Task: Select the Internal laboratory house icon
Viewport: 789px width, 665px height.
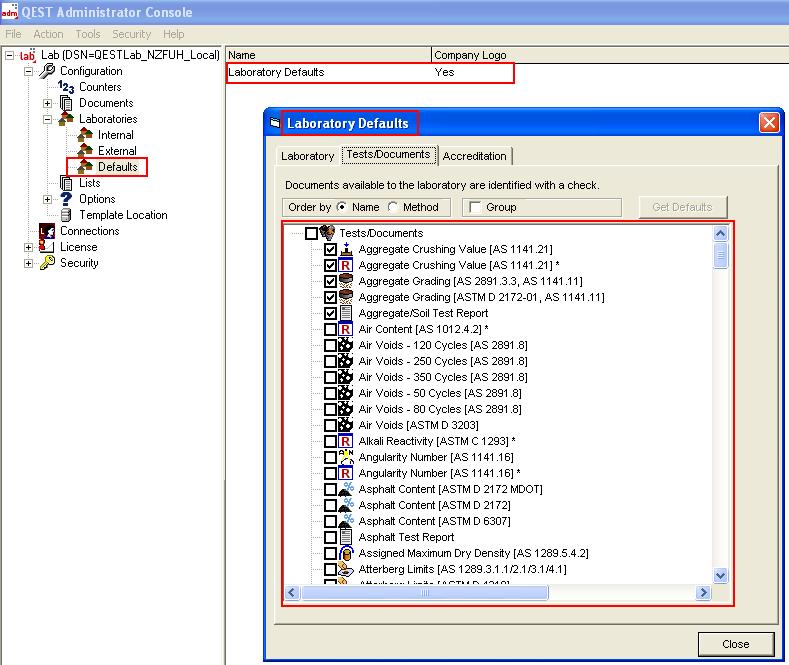Action: (85, 135)
